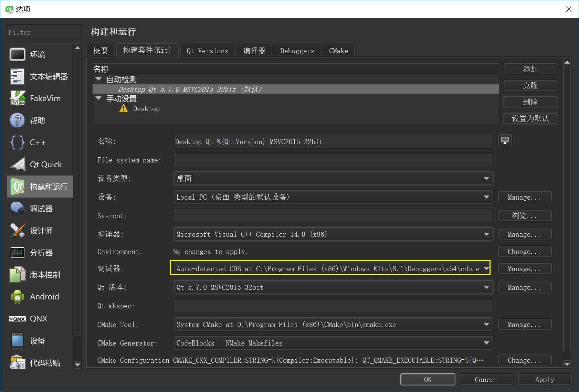Click Change button for Environment
The image size is (579, 392).
tap(525, 251)
